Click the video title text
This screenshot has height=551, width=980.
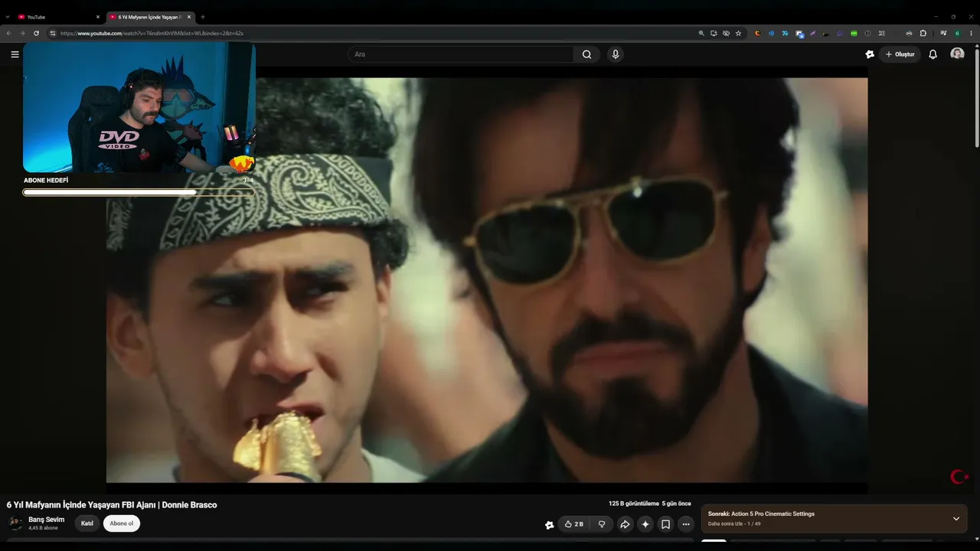112,504
